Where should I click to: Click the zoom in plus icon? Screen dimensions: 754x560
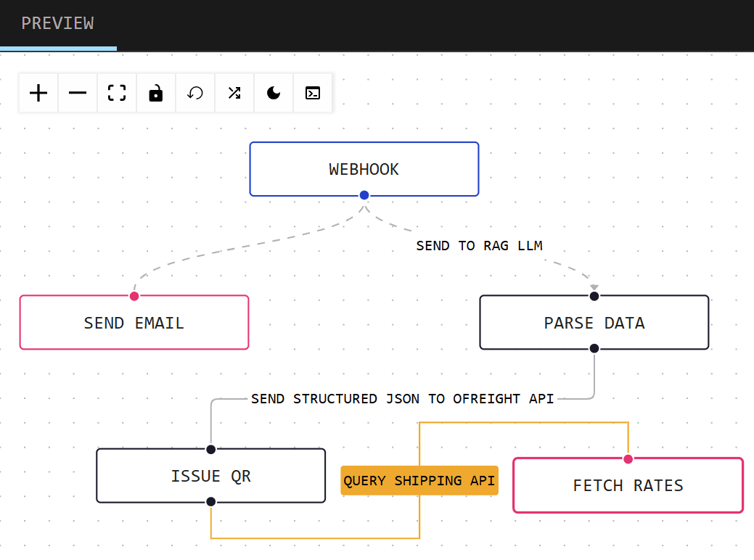(x=38, y=93)
